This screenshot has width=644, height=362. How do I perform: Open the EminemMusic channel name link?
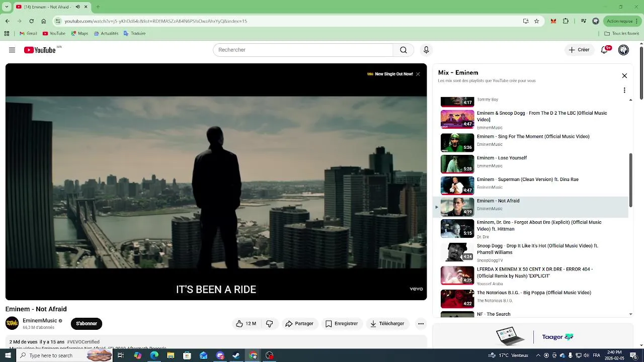click(x=40, y=321)
